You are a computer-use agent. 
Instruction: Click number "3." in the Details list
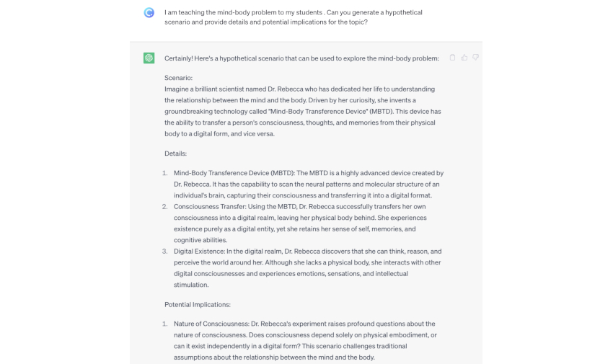pyautogui.click(x=165, y=251)
